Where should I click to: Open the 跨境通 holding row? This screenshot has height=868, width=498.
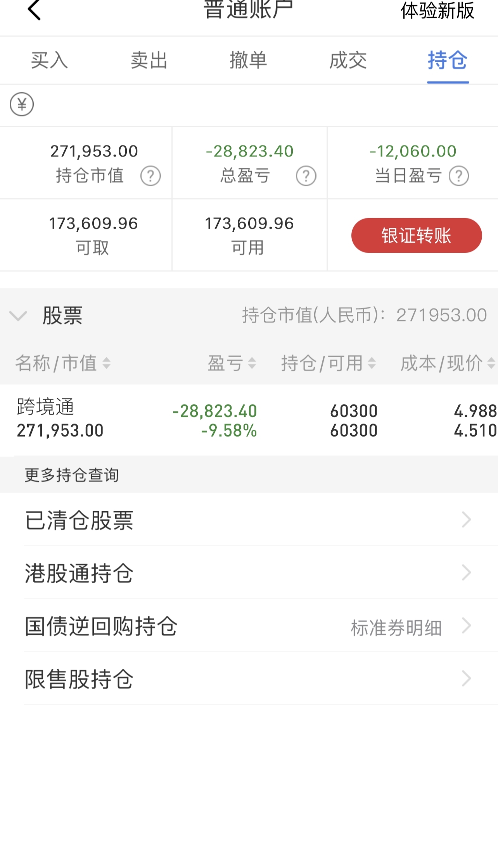pos(249,420)
